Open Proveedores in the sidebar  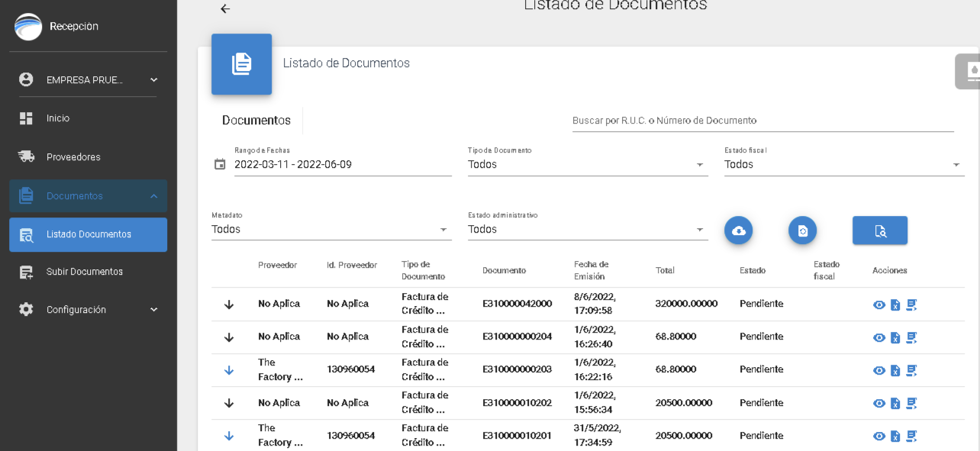coord(73,157)
